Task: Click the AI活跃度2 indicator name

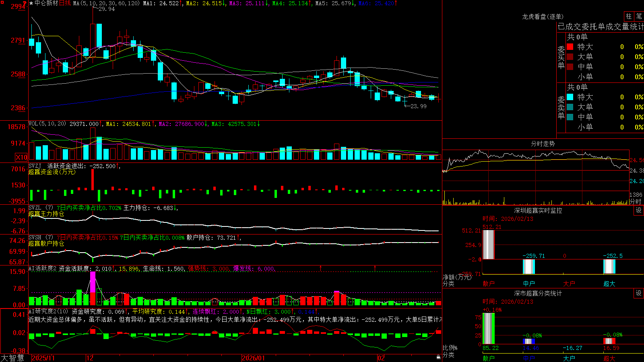Action: coord(43,269)
